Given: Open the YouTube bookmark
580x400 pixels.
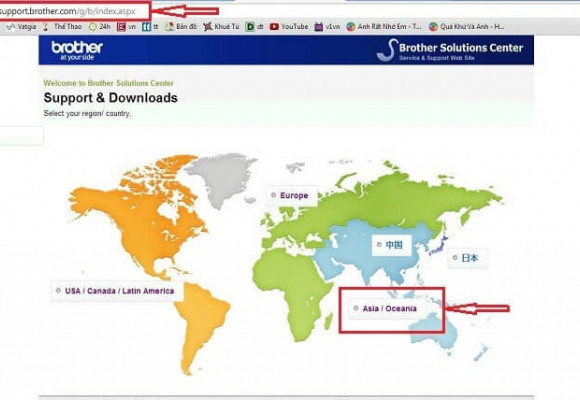Looking at the screenshot, I should tap(289, 27).
